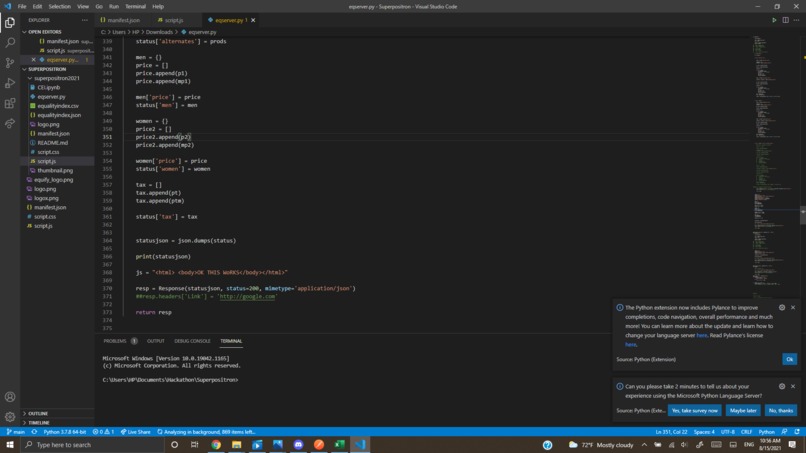Open the Windows Start menu
The image size is (806, 453).
pos(10,445)
